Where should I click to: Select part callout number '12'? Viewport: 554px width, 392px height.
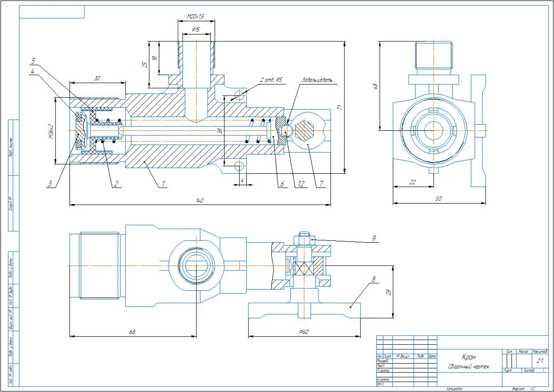300,184
